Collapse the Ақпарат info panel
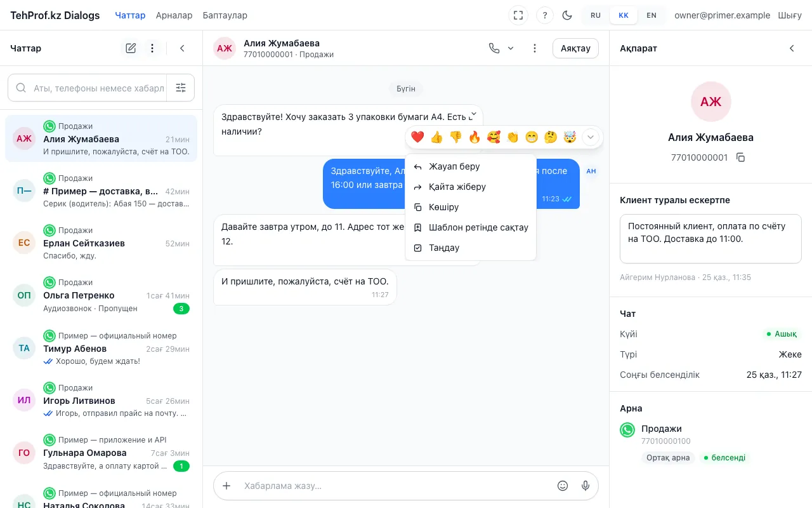This screenshot has height=508, width=812. 792,48
